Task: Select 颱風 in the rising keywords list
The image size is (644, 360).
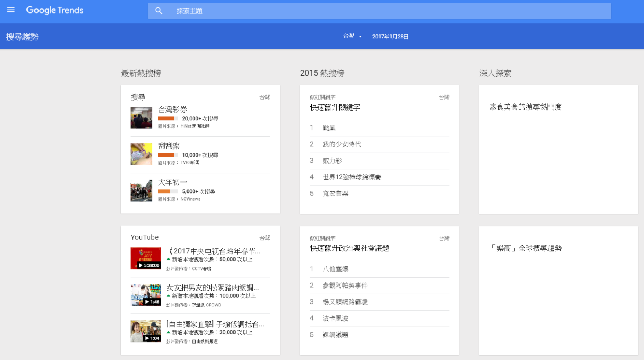Action: pos(329,128)
